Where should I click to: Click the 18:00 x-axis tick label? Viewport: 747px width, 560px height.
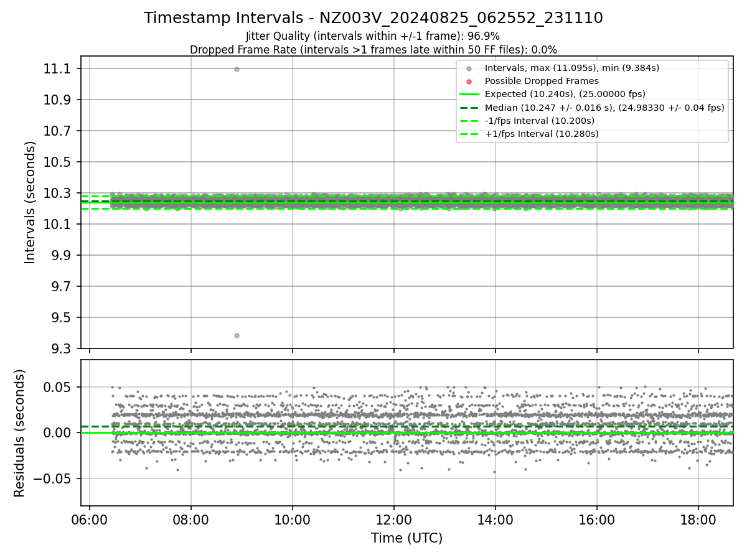[x=698, y=520]
